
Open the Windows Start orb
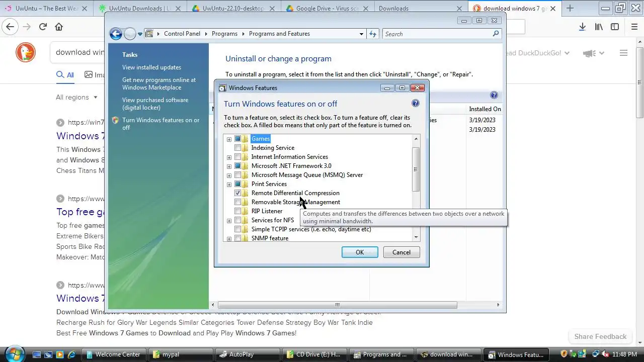click(15, 353)
